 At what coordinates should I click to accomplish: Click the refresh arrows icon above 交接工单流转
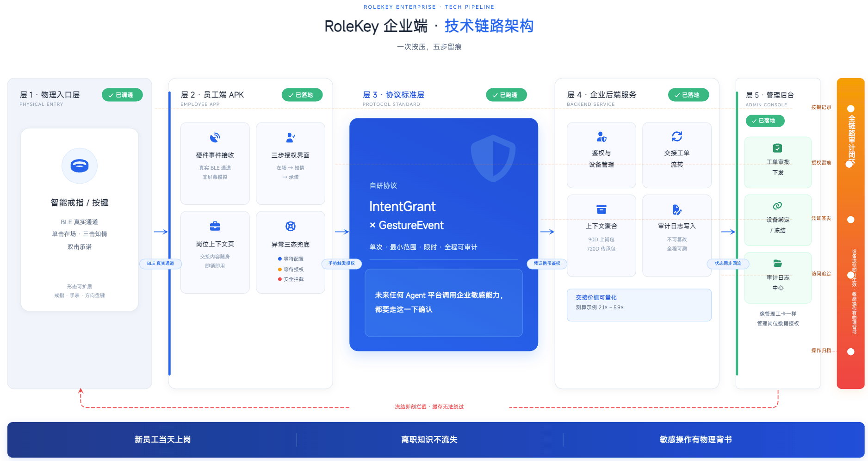(677, 136)
